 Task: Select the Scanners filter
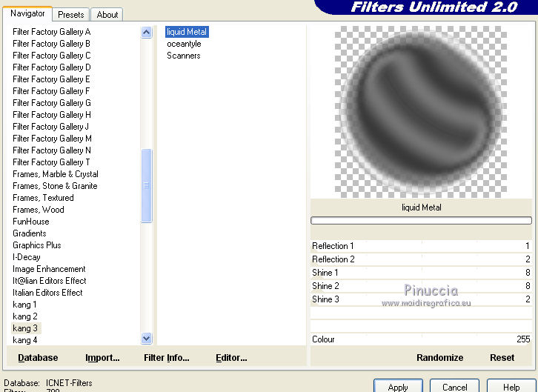pyautogui.click(x=184, y=56)
